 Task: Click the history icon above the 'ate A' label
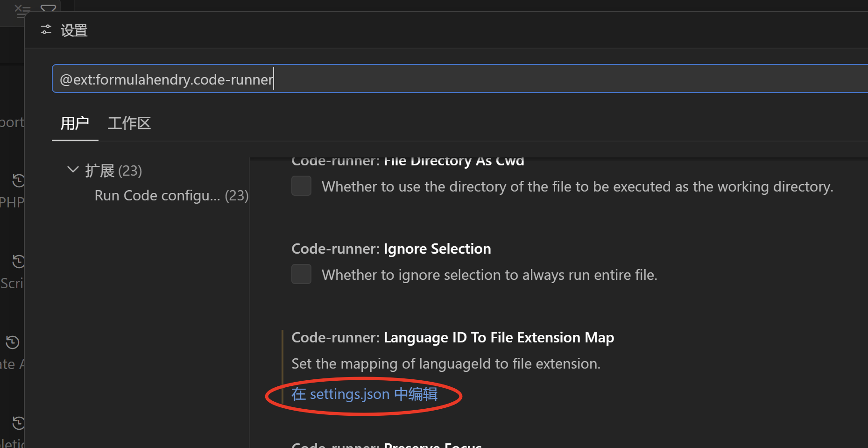coord(12,342)
